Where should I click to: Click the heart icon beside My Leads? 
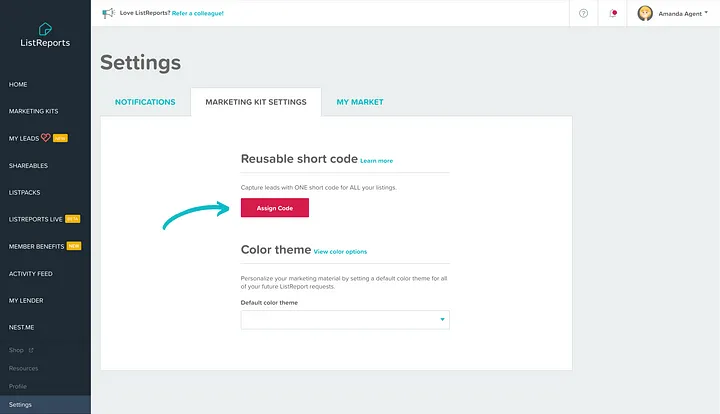point(45,138)
